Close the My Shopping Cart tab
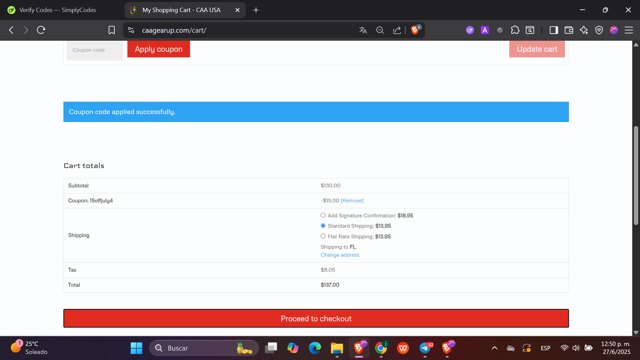This screenshot has height=360, width=640. point(238,10)
